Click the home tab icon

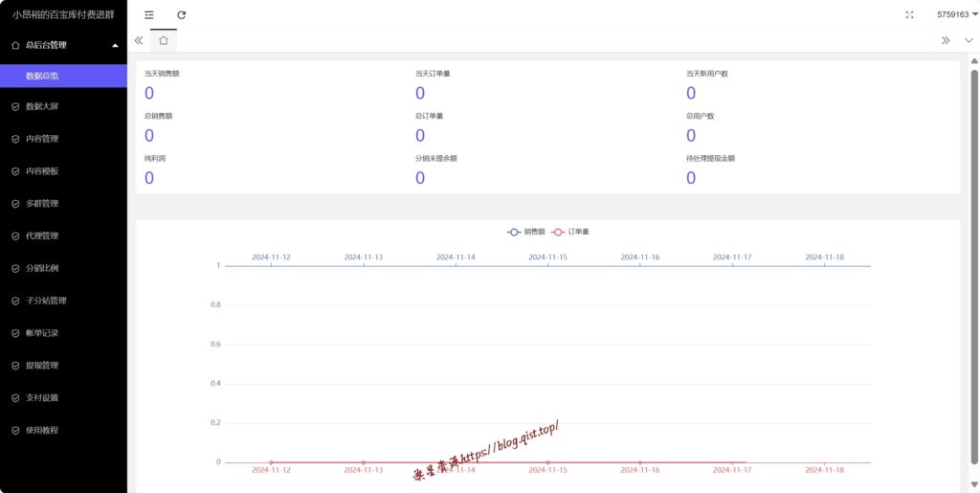coord(164,40)
